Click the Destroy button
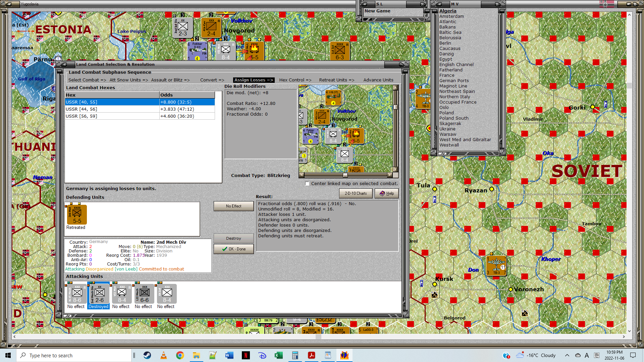Screen dimensions: 644x362 pos(233,238)
